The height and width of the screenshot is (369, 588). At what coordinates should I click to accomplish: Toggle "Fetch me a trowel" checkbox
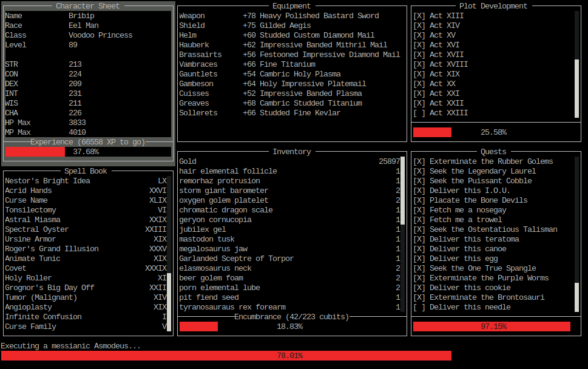[418, 220]
